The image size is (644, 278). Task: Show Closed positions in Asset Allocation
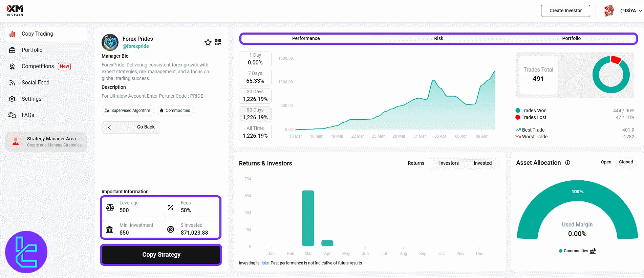coord(626,162)
